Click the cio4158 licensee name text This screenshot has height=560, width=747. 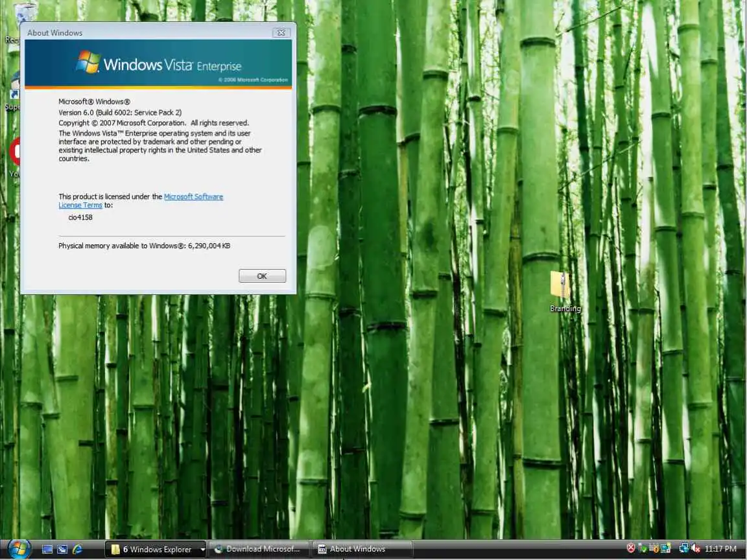[x=80, y=217]
